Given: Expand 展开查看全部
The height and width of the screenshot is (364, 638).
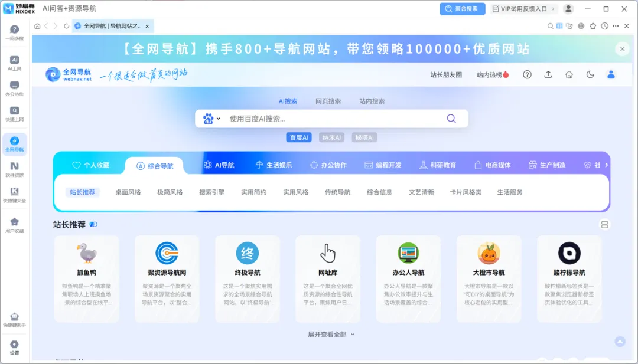Looking at the screenshot, I should (331, 335).
